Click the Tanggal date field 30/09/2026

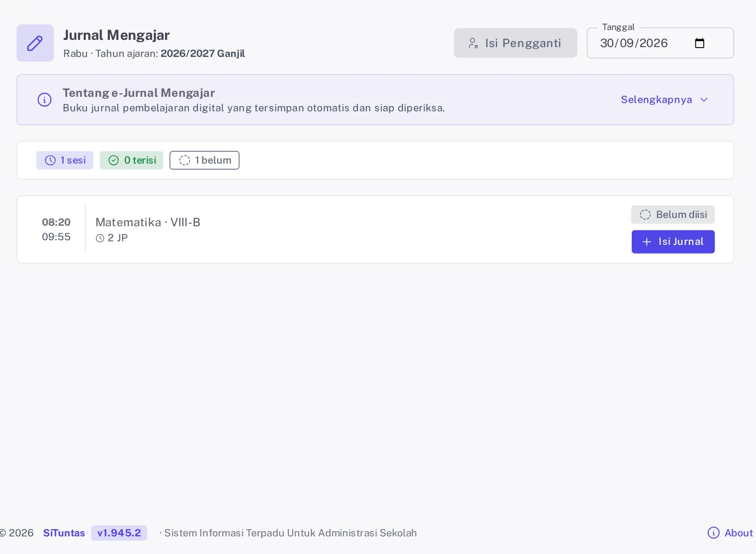tap(660, 43)
